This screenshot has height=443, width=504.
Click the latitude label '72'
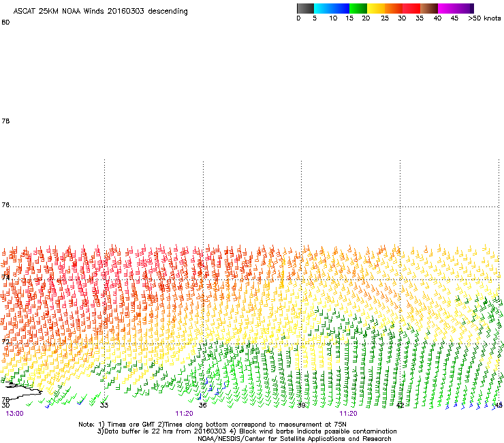5,341
